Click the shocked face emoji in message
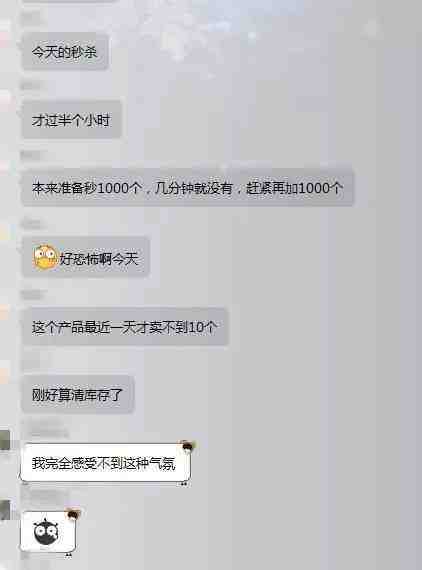422x570 pixels. [x=45, y=257]
